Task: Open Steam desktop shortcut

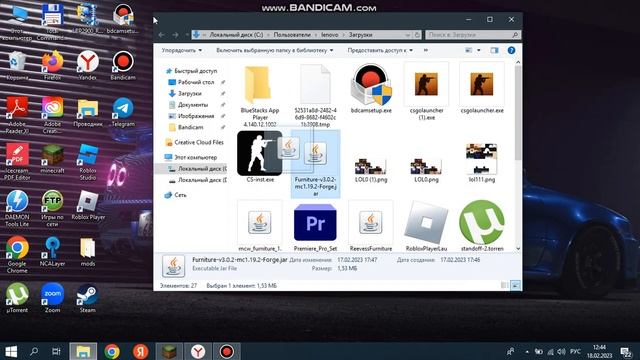Action: click(x=88, y=298)
